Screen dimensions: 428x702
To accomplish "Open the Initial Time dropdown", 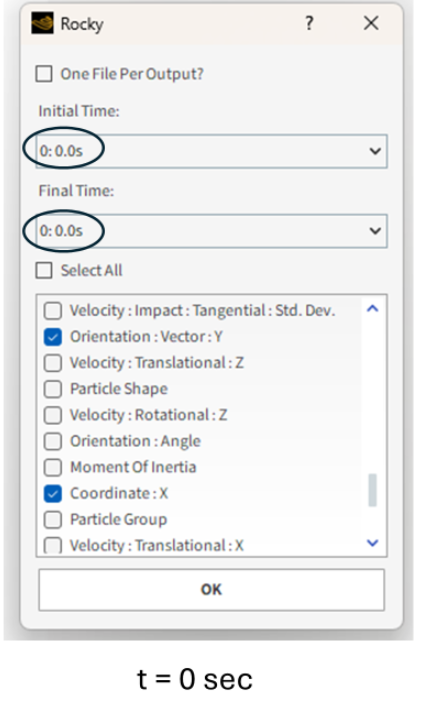I will point(211,151).
